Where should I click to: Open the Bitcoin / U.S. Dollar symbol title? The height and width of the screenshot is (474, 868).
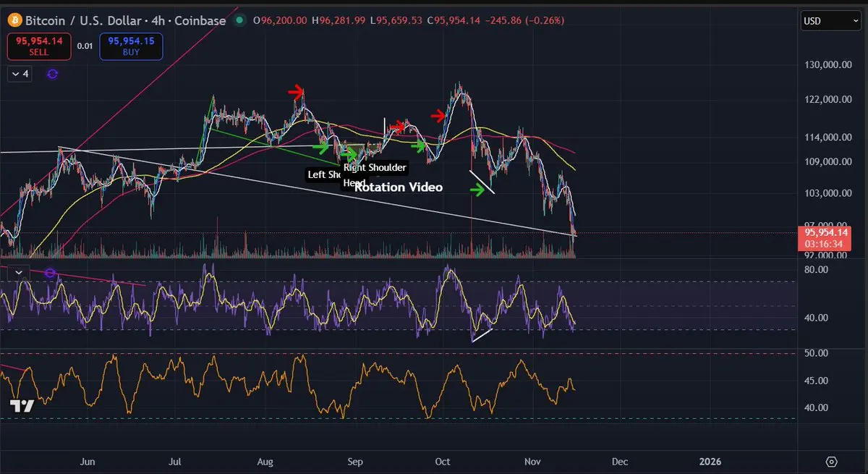pos(126,20)
